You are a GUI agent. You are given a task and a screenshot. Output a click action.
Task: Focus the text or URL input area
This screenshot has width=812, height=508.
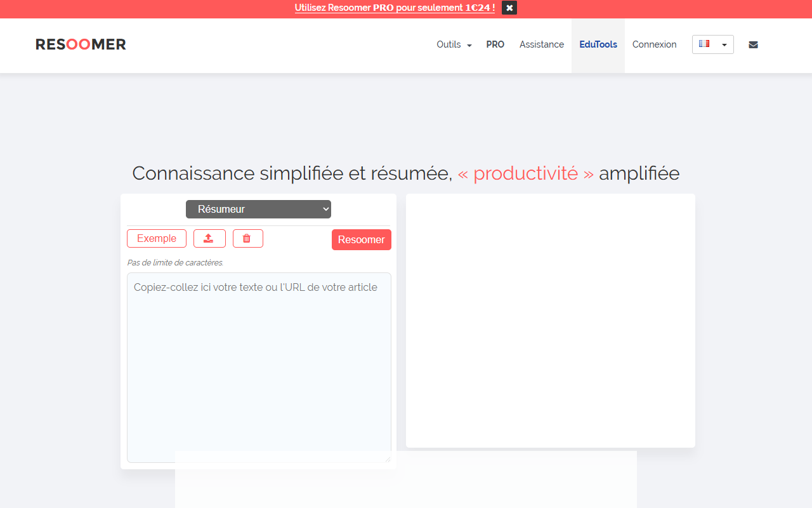coord(259,368)
